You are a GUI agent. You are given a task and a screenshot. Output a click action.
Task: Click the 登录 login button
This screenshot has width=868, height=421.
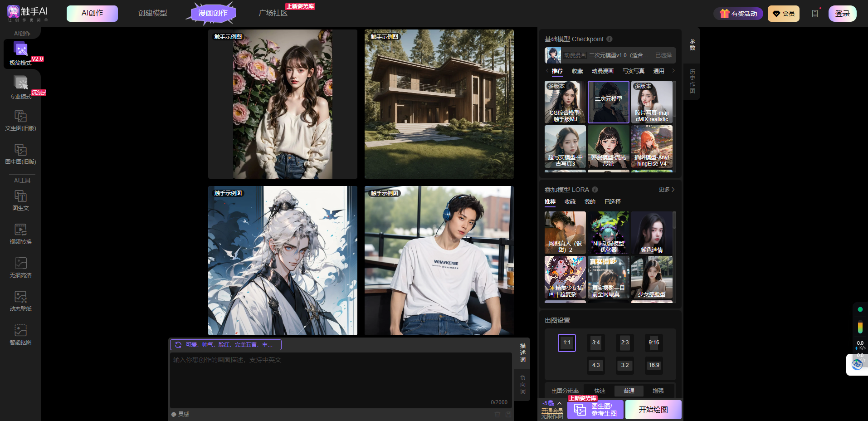click(842, 14)
